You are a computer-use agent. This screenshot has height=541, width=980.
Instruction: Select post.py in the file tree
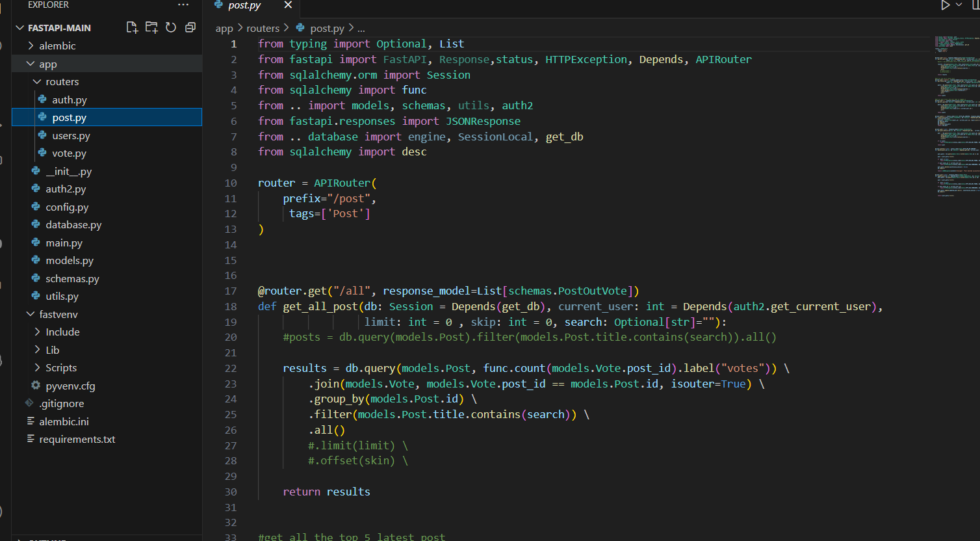pyautogui.click(x=107, y=117)
